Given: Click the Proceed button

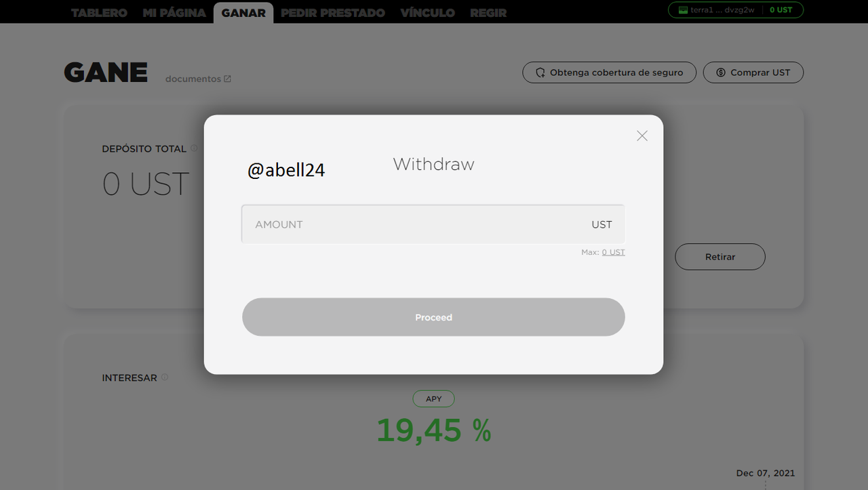Looking at the screenshot, I should pos(433,317).
